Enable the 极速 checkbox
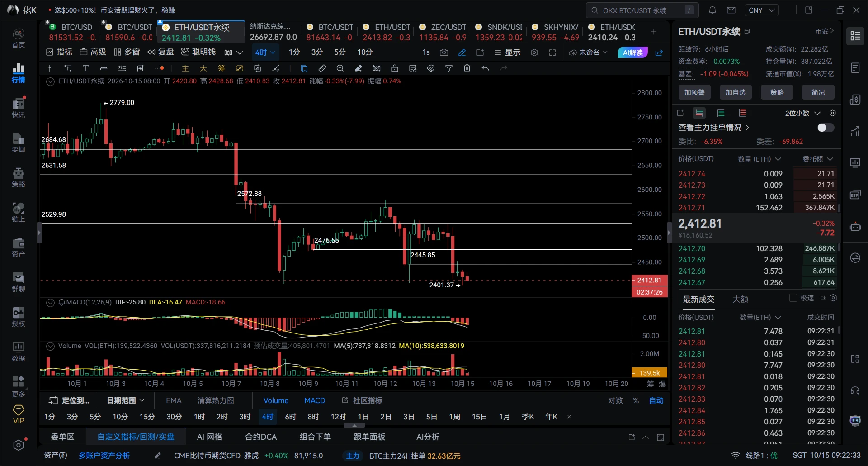 tap(793, 298)
